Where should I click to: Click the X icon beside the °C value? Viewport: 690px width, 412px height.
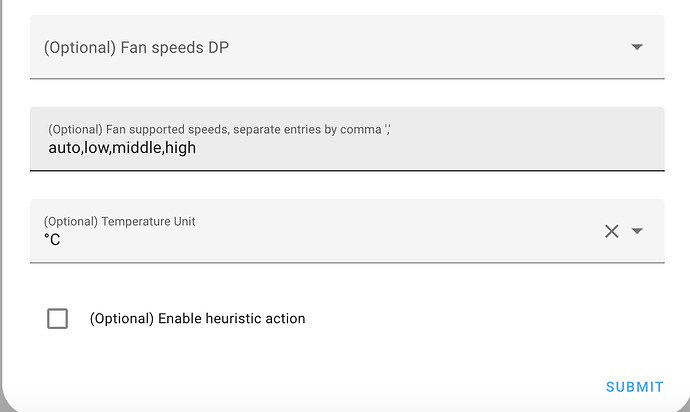pos(612,231)
